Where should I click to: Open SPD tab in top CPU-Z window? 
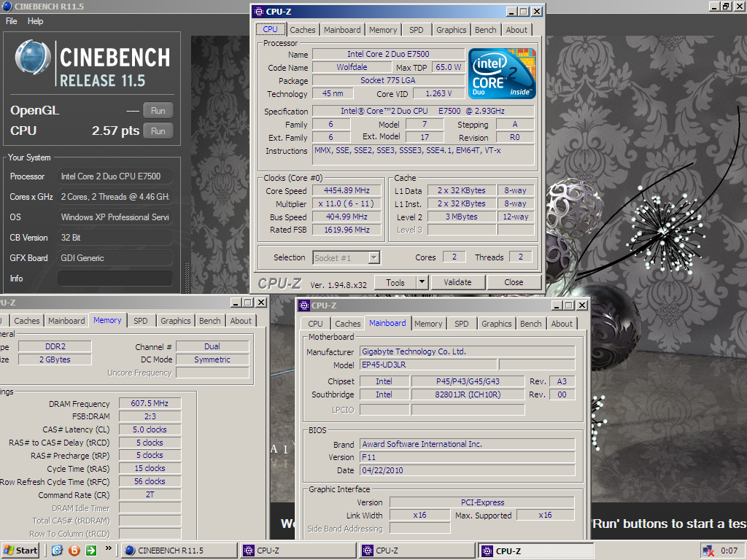[x=417, y=29]
